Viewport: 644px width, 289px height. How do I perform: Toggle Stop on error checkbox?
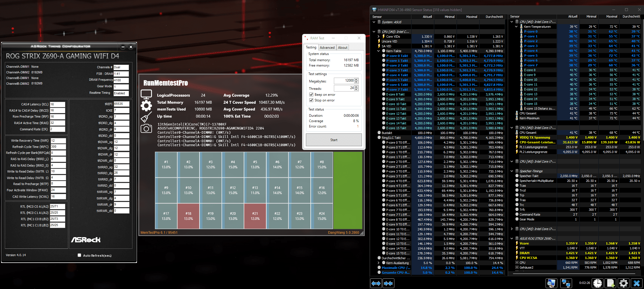point(311,100)
